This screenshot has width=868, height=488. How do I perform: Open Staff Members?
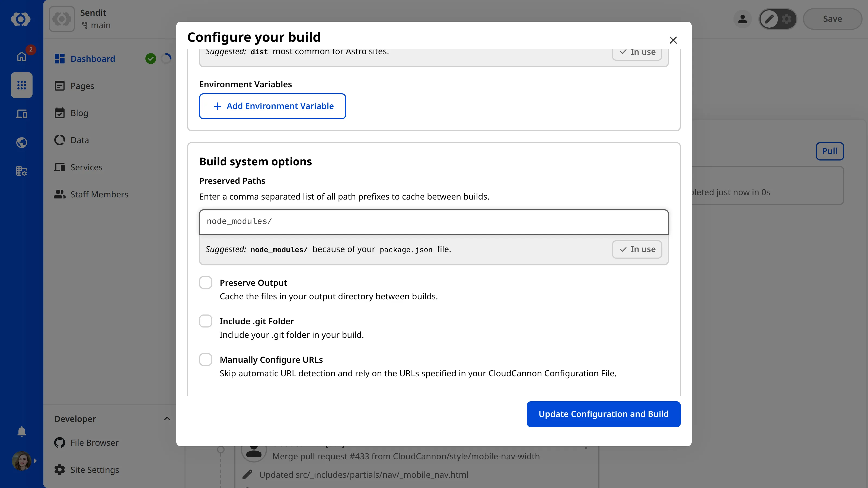point(99,194)
